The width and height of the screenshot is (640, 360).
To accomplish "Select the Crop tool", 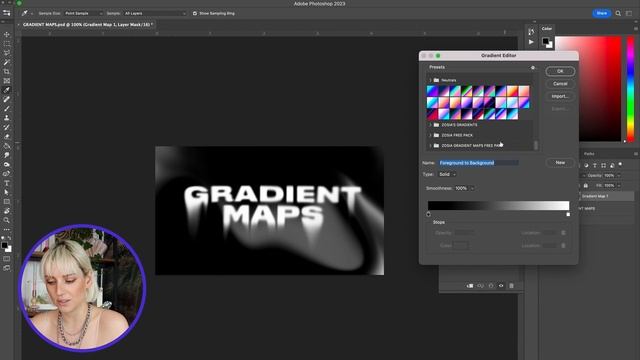I will (7, 72).
